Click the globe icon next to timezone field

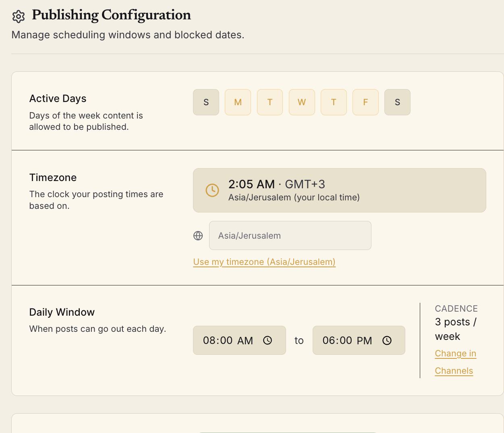[x=198, y=235]
